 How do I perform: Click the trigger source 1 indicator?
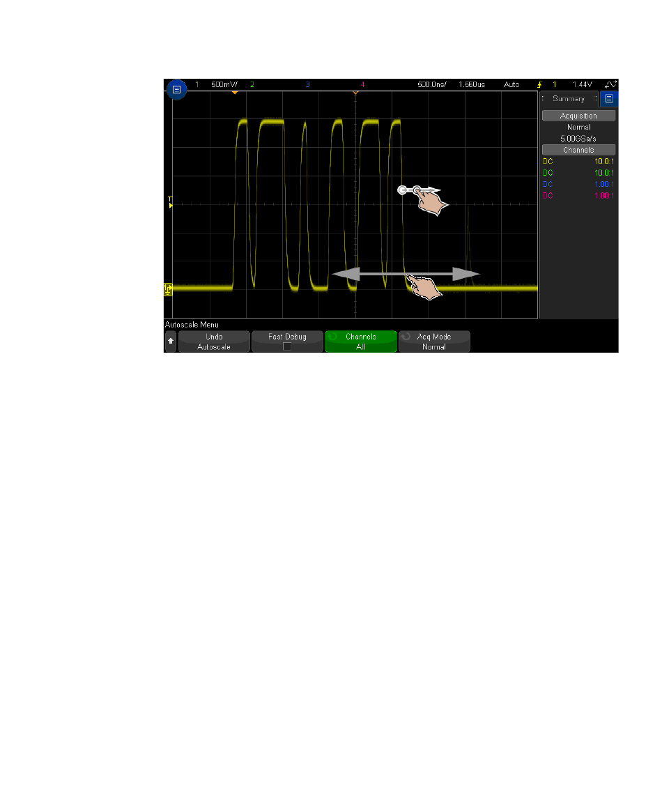point(555,84)
